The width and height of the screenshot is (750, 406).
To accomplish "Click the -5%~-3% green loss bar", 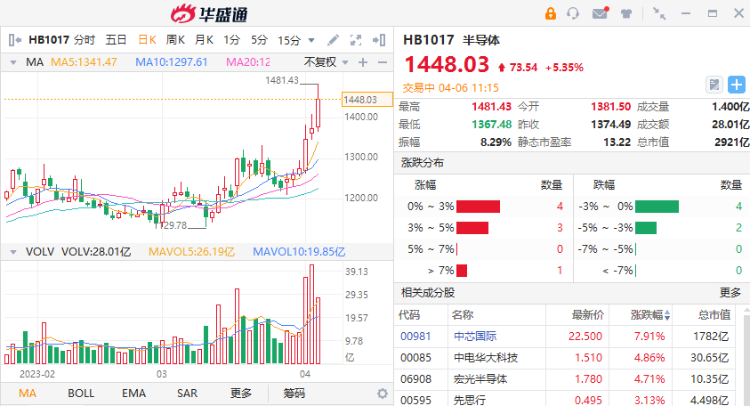I will coord(646,228).
